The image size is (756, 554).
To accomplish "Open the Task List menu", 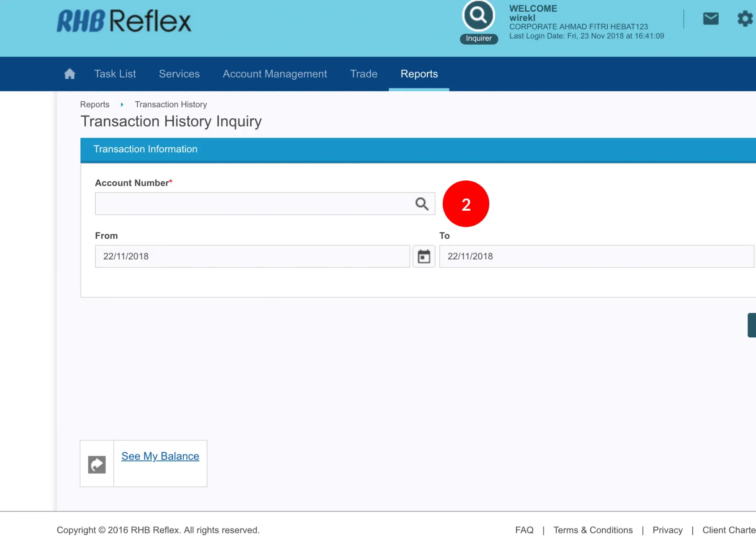I will tap(115, 74).
